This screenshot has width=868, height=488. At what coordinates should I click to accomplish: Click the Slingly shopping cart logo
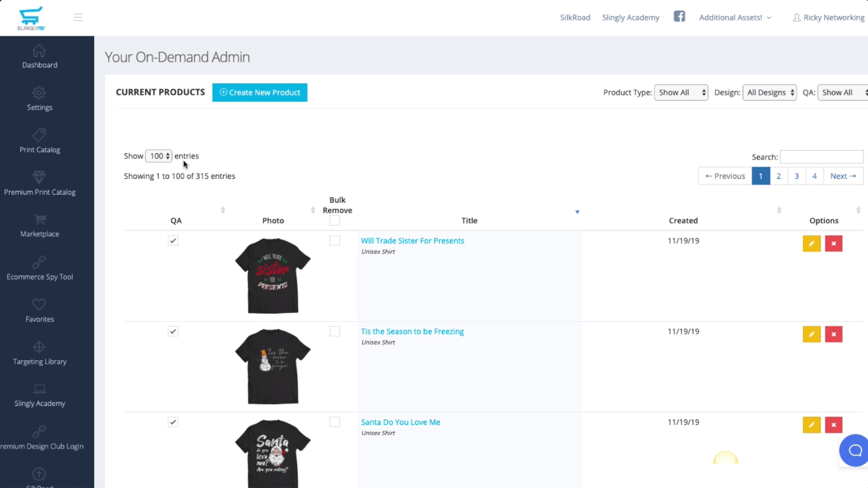tap(31, 18)
